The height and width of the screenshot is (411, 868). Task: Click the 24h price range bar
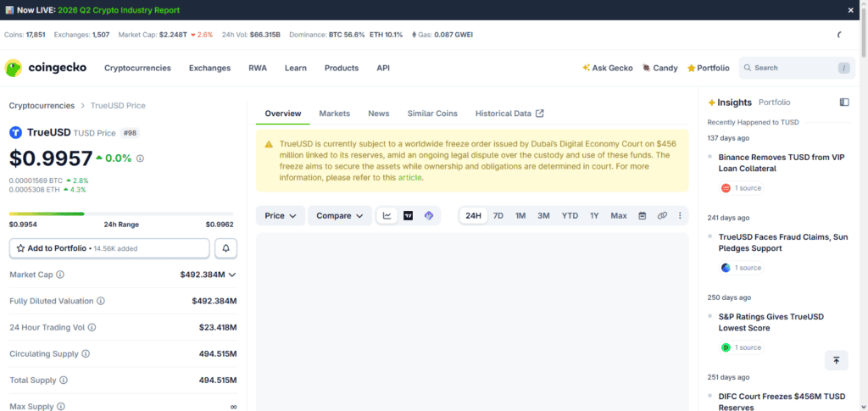[x=121, y=214]
